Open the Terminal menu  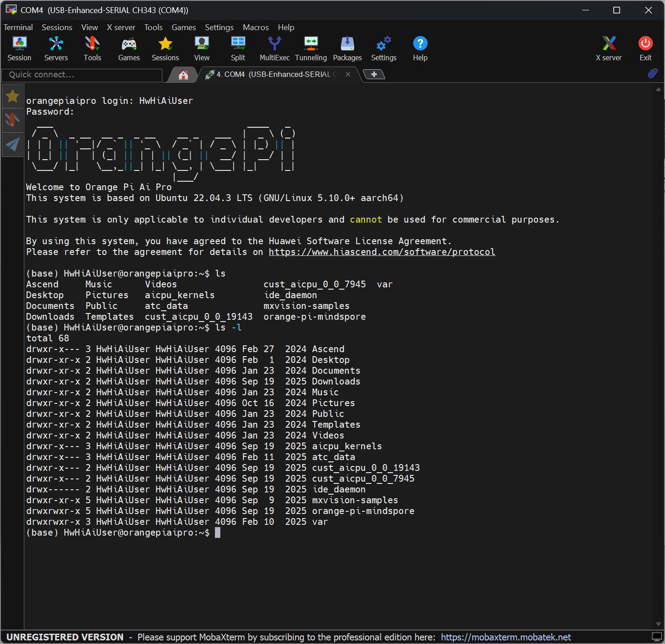point(18,27)
